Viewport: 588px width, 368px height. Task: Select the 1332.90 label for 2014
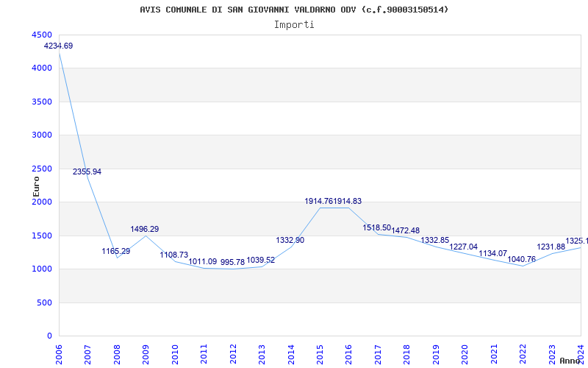coord(290,241)
